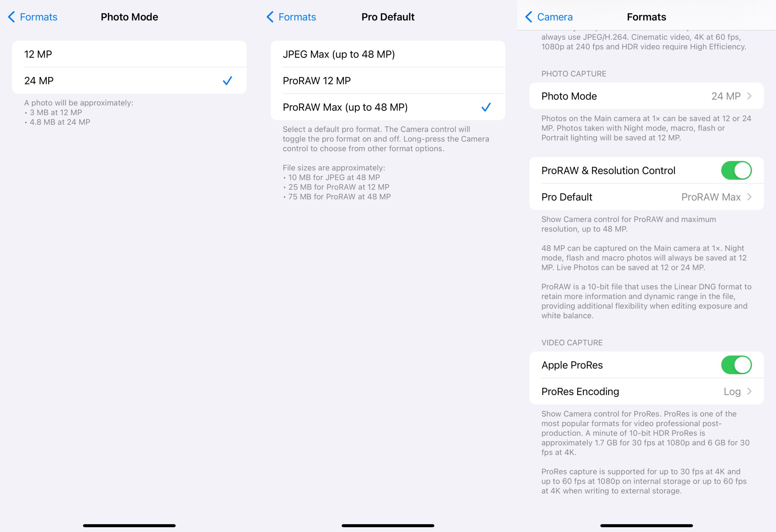Tap back chevron on Pro Default screen
Image resolution: width=776 pixels, height=532 pixels.
tap(270, 17)
